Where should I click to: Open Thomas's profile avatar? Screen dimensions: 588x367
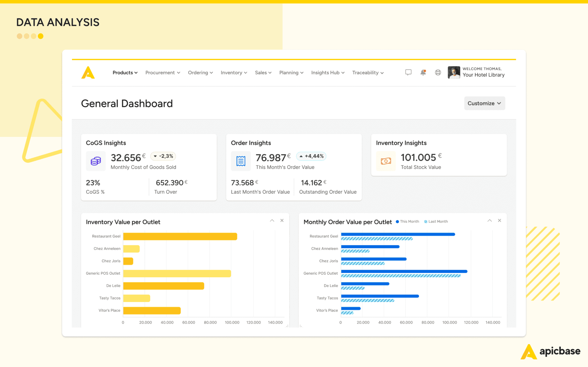pyautogui.click(x=454, y=72)
